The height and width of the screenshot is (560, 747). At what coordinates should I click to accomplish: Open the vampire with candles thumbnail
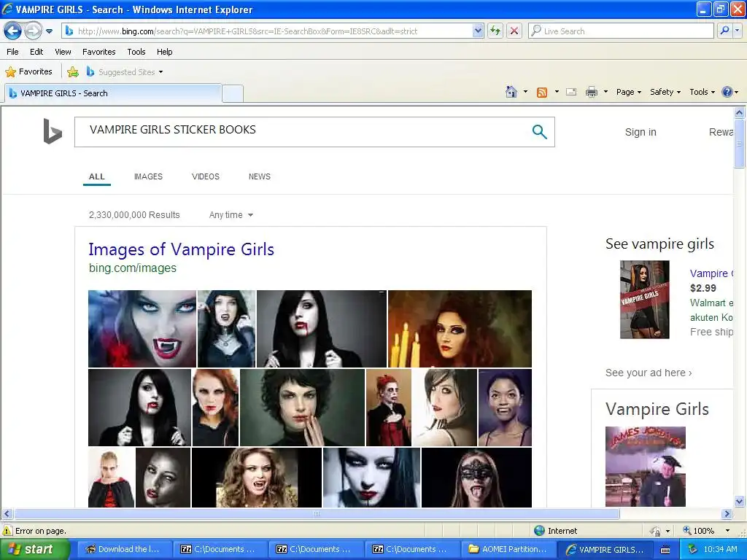(x=460, y=329)
